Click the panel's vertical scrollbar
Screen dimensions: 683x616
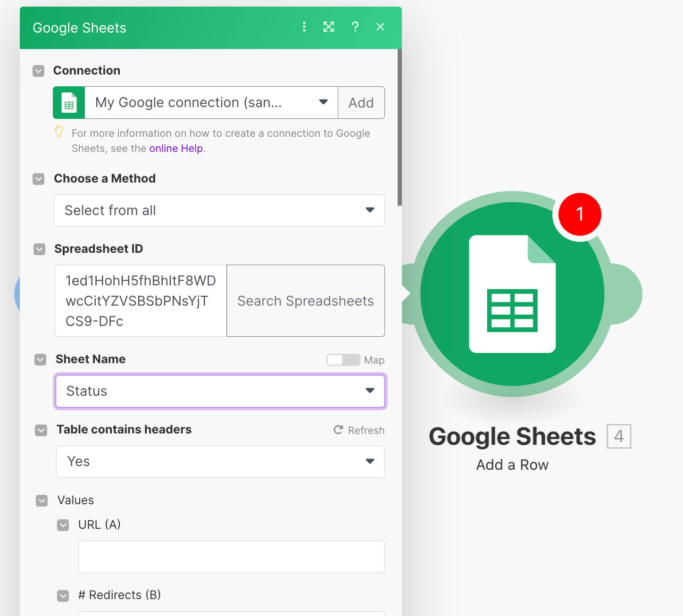coord(400,127)
